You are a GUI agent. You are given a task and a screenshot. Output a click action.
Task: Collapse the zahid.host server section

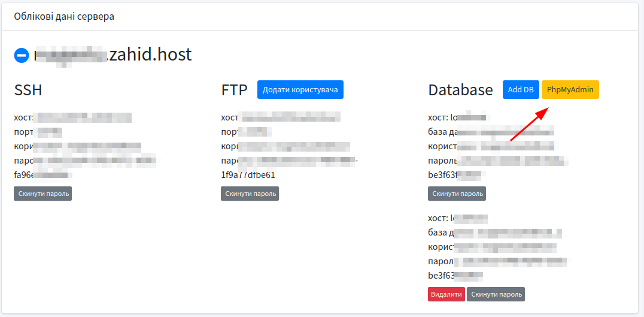click(x=22, y=55)
